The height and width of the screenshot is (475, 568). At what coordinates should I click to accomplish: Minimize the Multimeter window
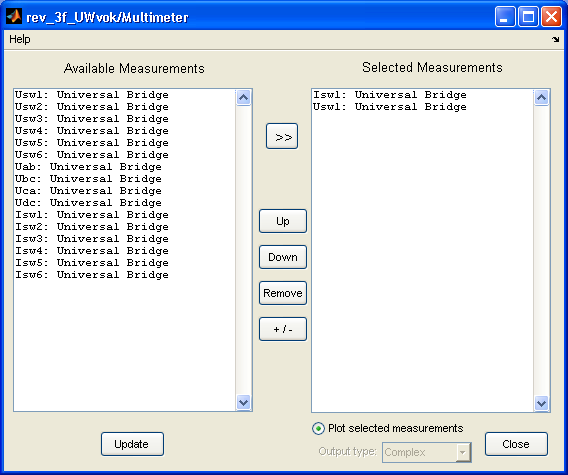(505, 17)
